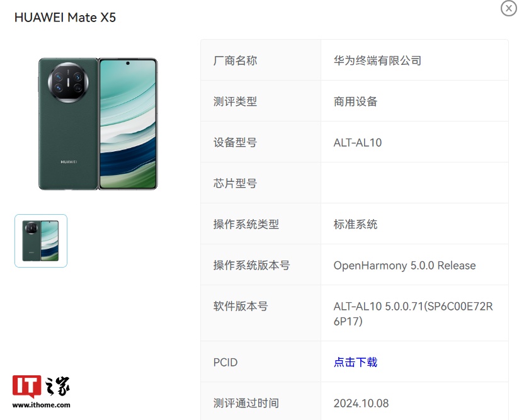524x420 pixels.
Task: Click the 商用设备 value
Action: [355, 101]
